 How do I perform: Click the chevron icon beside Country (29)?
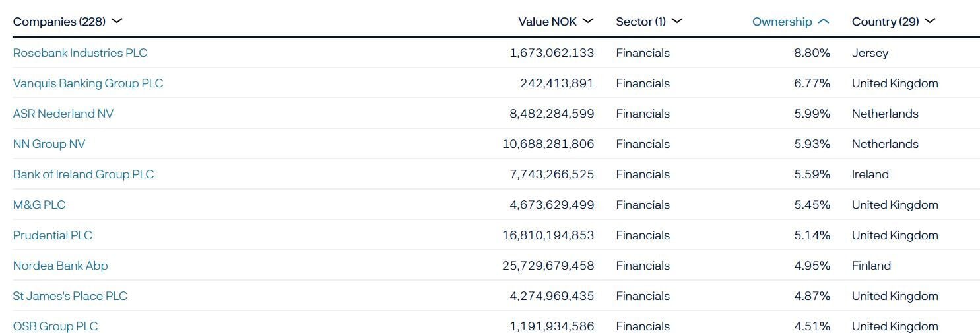[930, 21]
